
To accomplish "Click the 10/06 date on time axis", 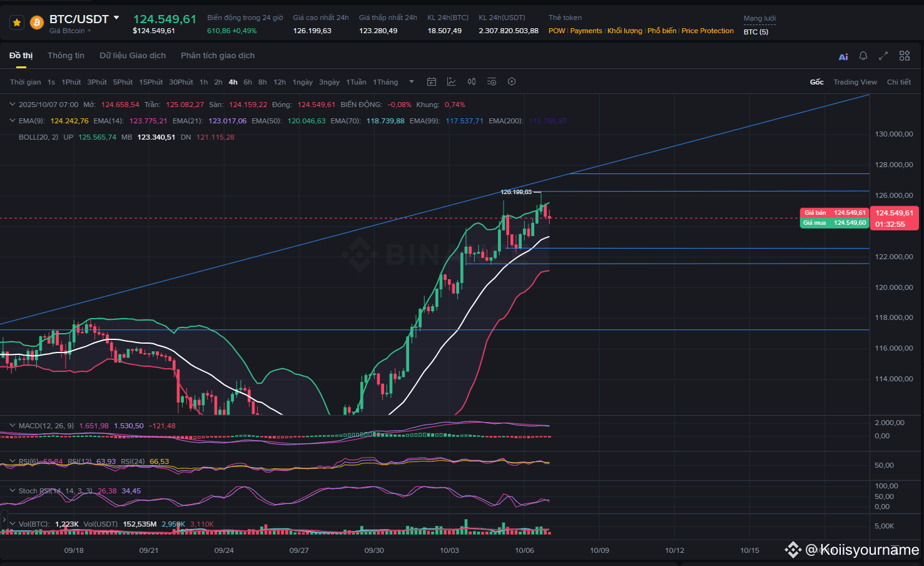I will pyautogui.click(x=524, y=550).
